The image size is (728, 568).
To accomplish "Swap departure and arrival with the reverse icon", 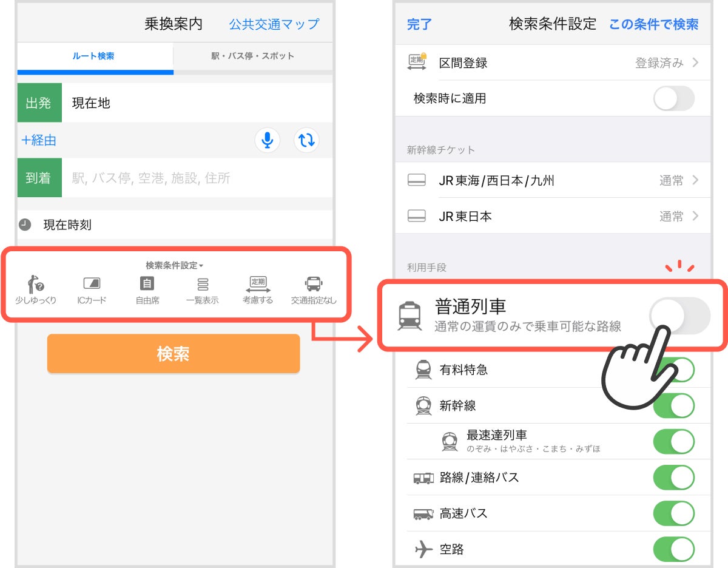I will 306,140.
